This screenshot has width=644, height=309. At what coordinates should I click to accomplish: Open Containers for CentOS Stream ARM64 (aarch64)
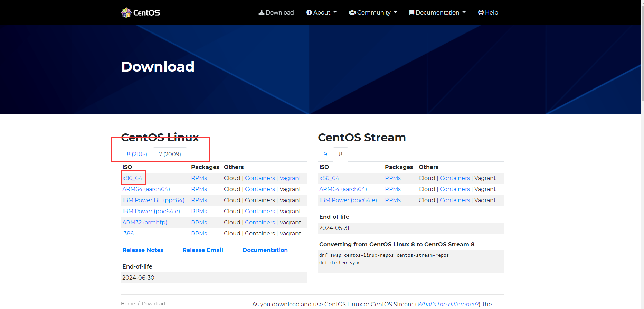455,189
